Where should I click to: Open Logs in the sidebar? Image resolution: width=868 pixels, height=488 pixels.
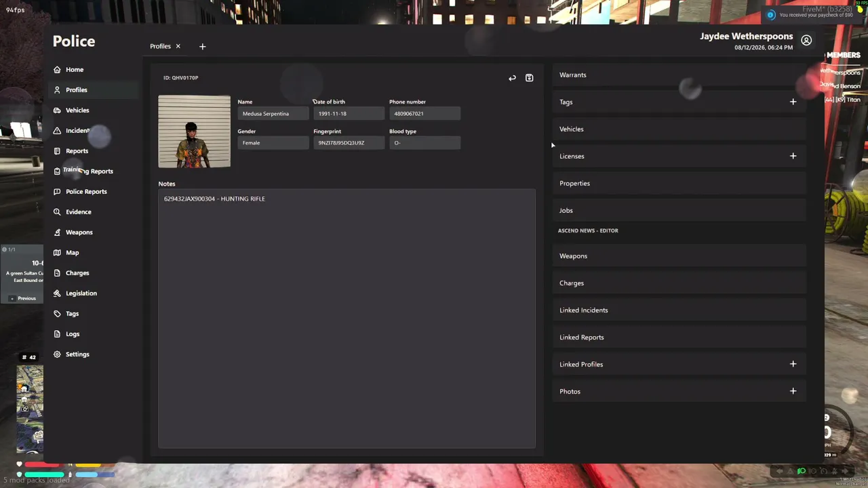tap(94, 333)
